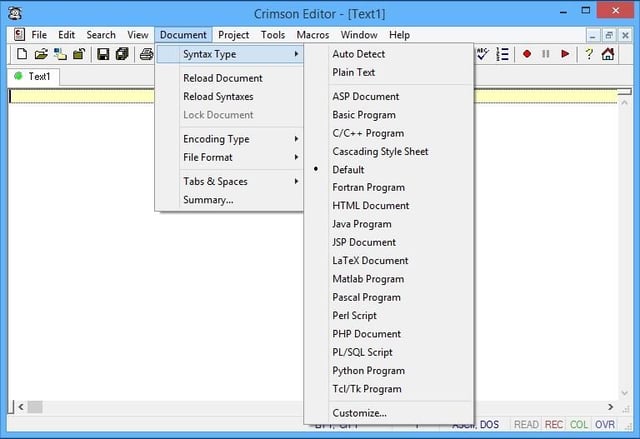The image size is (640, 439).
Task: Click the Open File folder icon
Action: (x=41, y=54)
